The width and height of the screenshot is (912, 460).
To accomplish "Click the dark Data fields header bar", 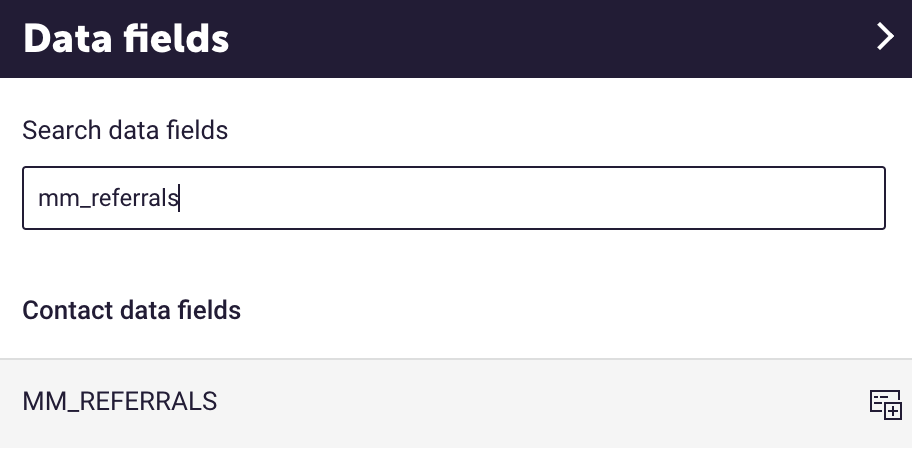I will click(456, 38).
